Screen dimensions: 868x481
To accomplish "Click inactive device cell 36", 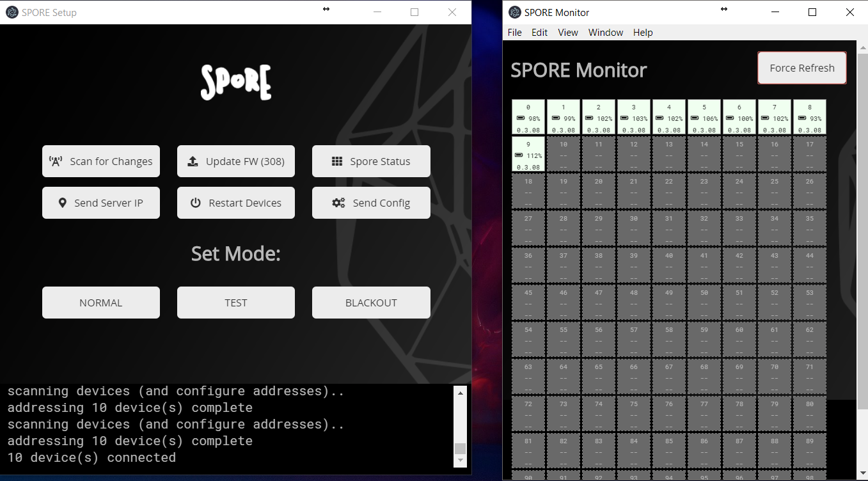I will tap(528, 265).
